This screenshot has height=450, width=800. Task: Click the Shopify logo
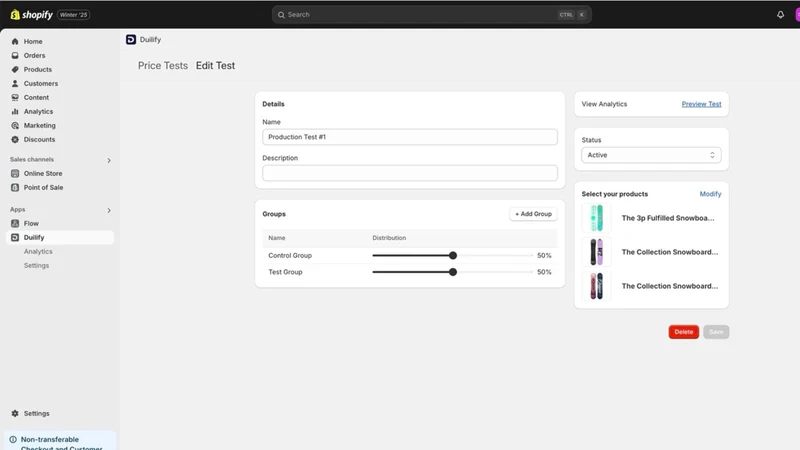pyautogui.click(x=31, y=15)
